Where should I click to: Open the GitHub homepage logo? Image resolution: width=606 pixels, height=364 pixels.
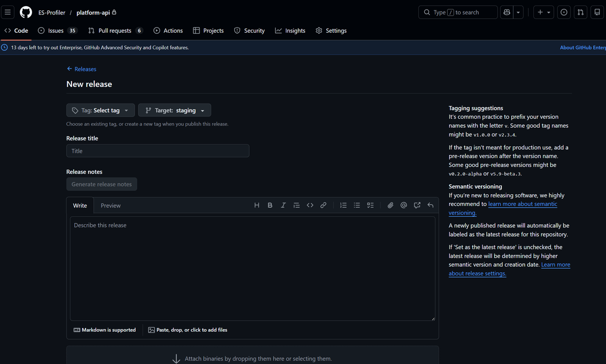pos(26,12)
